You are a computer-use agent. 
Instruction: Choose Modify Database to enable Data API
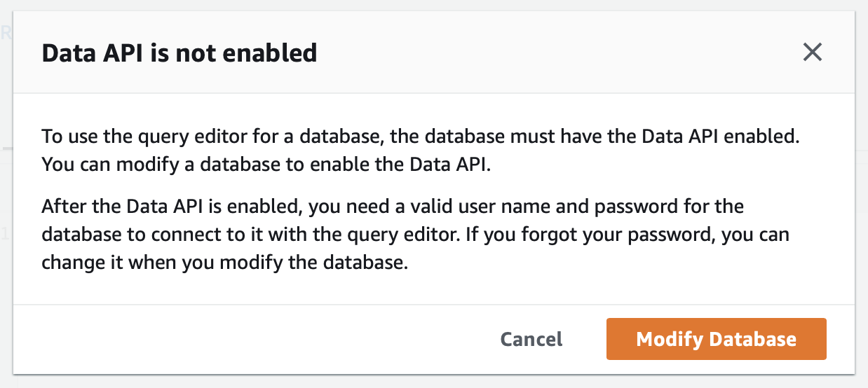tap(716, 339)
